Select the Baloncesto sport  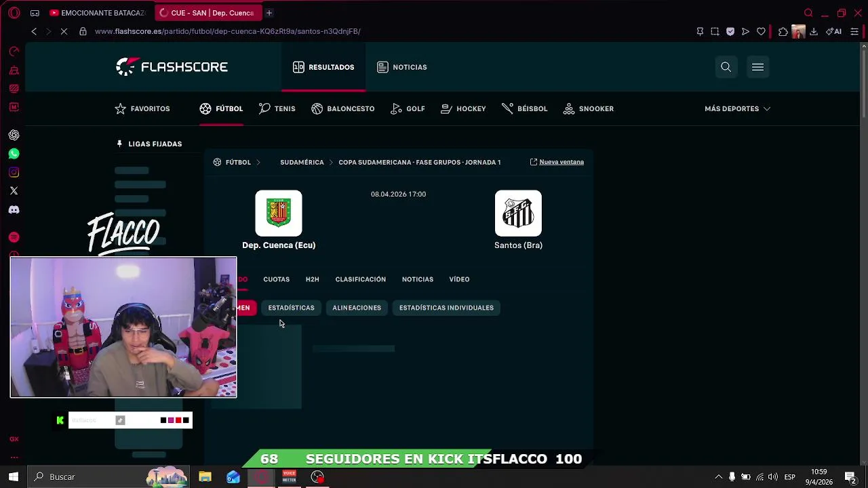point(343,108)
